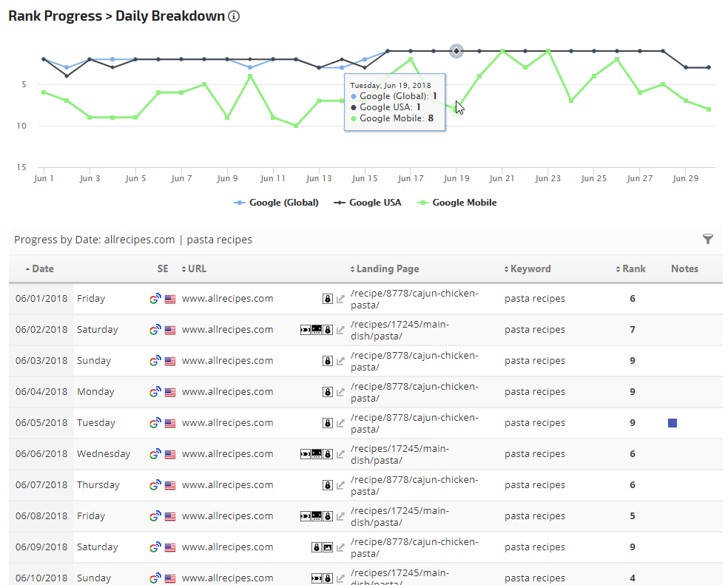Click the info icon beside Daily Breakdown title
728x585 pixels.
[234, 16]
